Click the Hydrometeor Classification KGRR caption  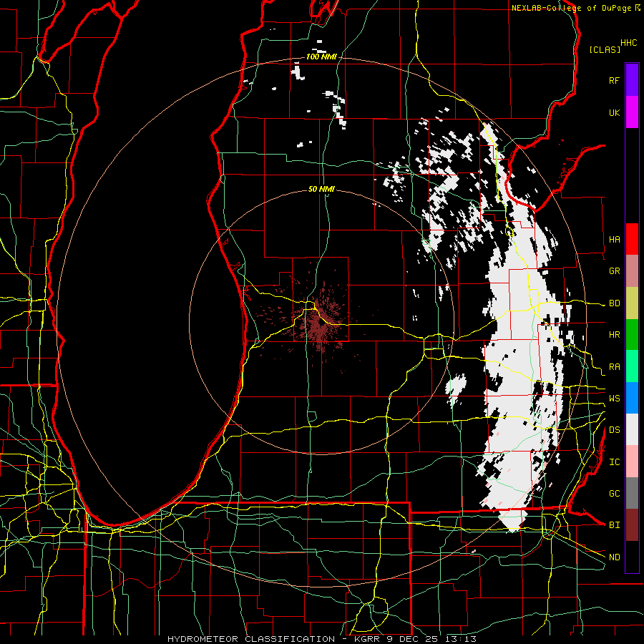pos(321,639)
